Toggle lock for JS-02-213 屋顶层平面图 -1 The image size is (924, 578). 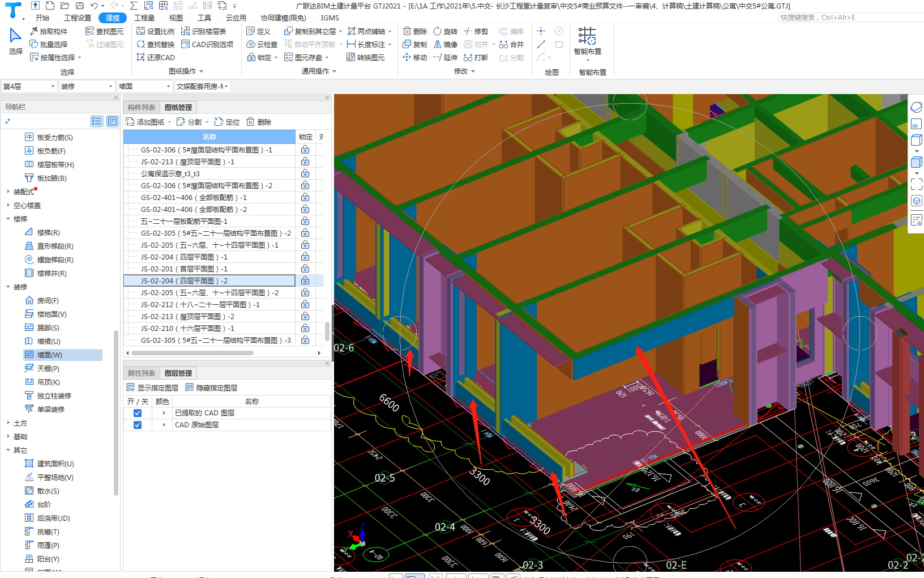[305, 161]
